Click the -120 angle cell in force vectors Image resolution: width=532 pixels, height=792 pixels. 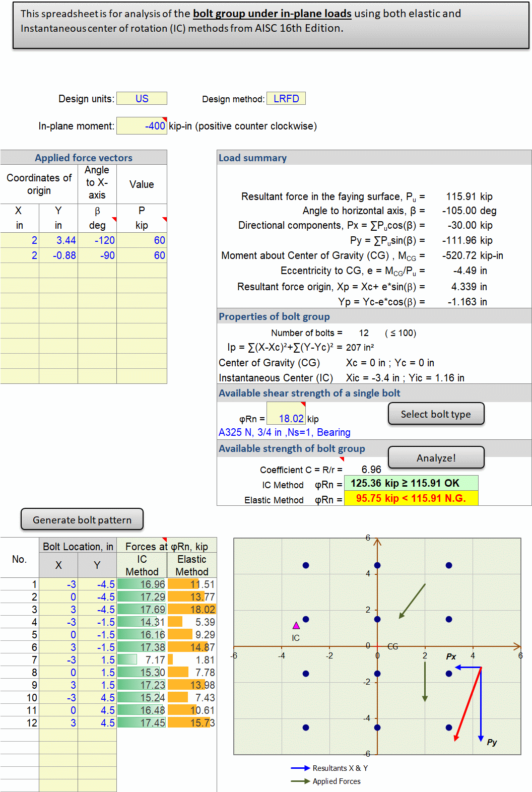point(97,240)
